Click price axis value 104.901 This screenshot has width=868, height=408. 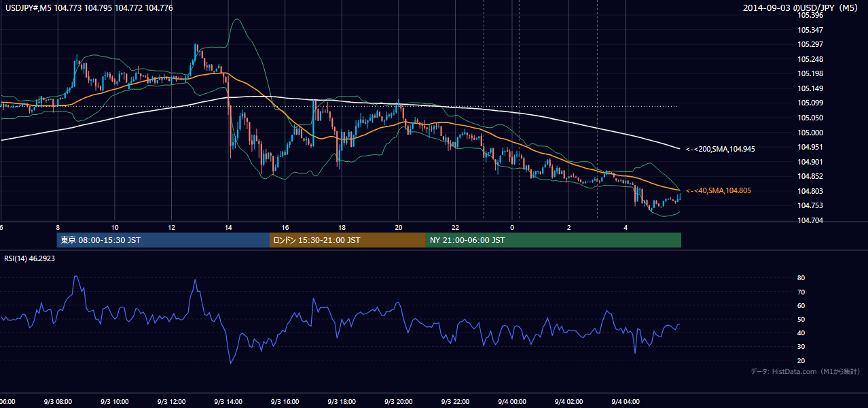tap(810, 162)
